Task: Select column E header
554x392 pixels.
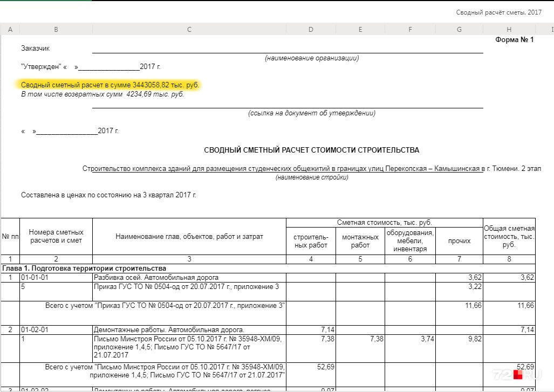Action: point(360,29)
